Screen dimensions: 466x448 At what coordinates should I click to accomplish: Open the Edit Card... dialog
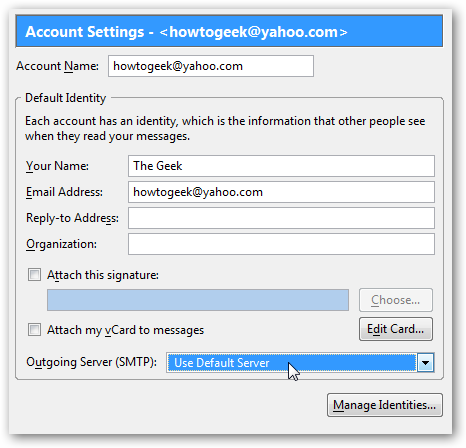pyautogui.click(x=396, y=329)
